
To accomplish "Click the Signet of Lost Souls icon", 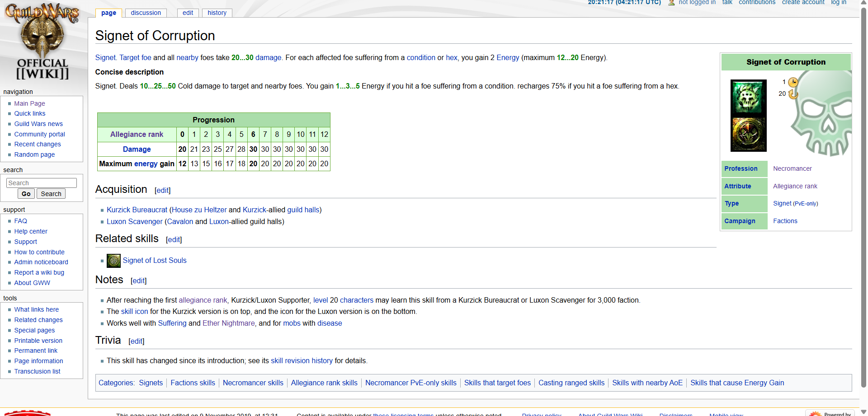I will [x=113, y=261].
